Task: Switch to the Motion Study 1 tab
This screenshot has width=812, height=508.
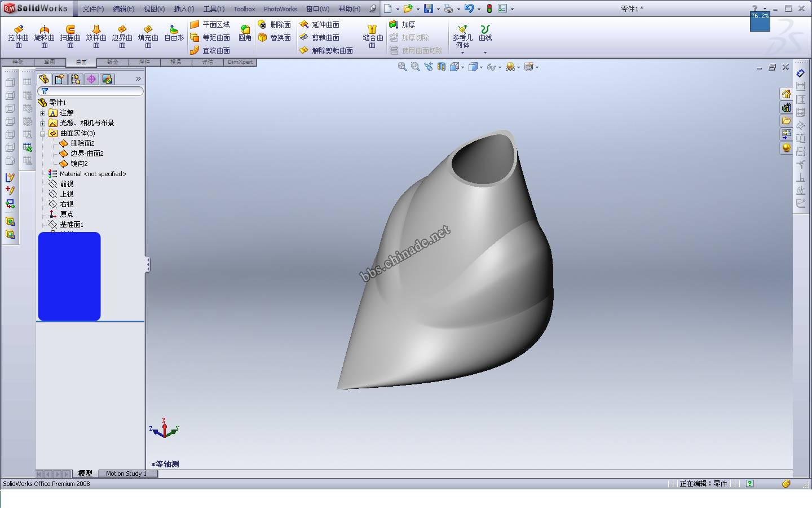Action: pos(126,474)
